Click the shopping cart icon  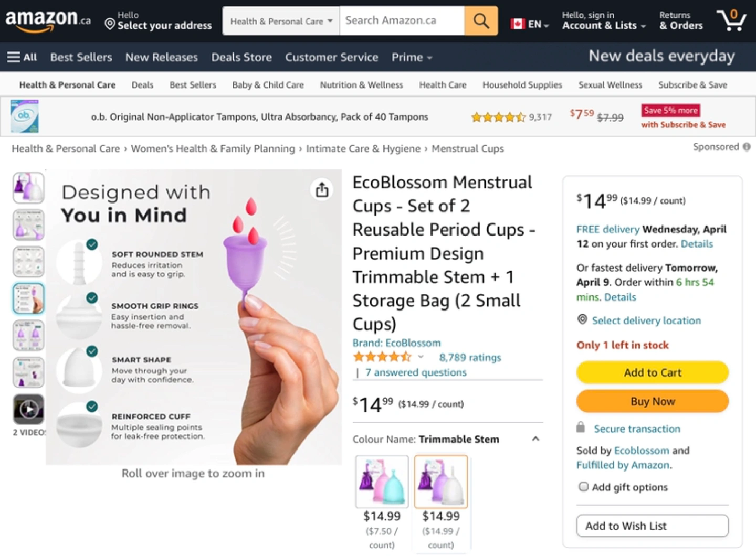coord(731,21)
